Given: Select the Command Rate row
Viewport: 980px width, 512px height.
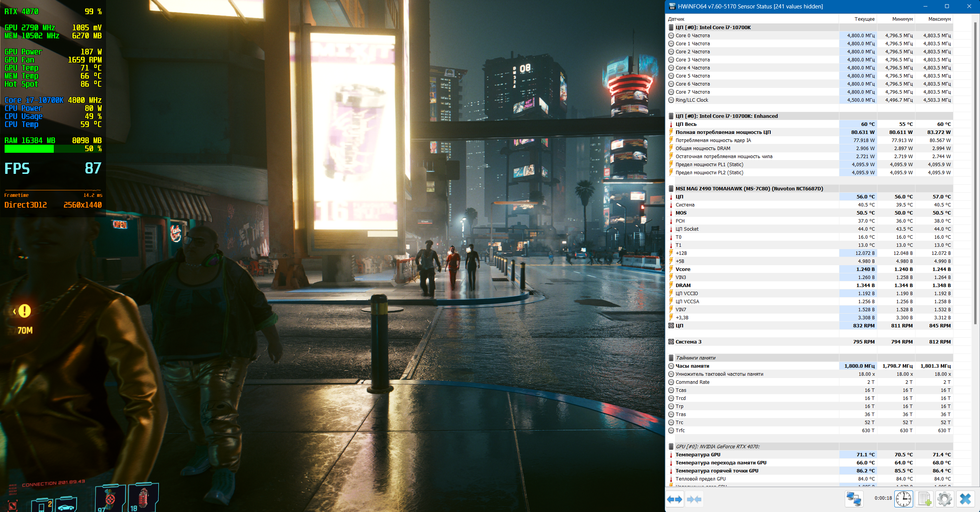Looking at the screenshot, I should point(809,382).
